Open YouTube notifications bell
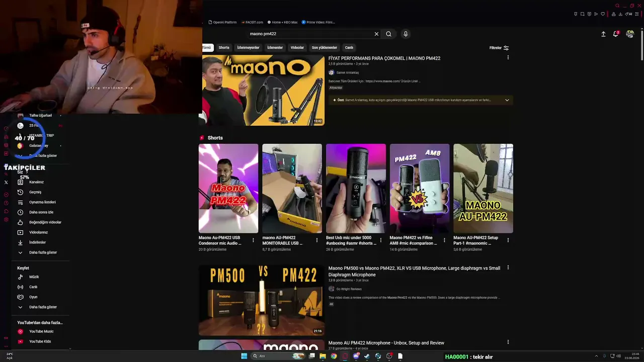The width and height of the screenshot is (644, 362). pyautogui.click(x=615, y=34)
